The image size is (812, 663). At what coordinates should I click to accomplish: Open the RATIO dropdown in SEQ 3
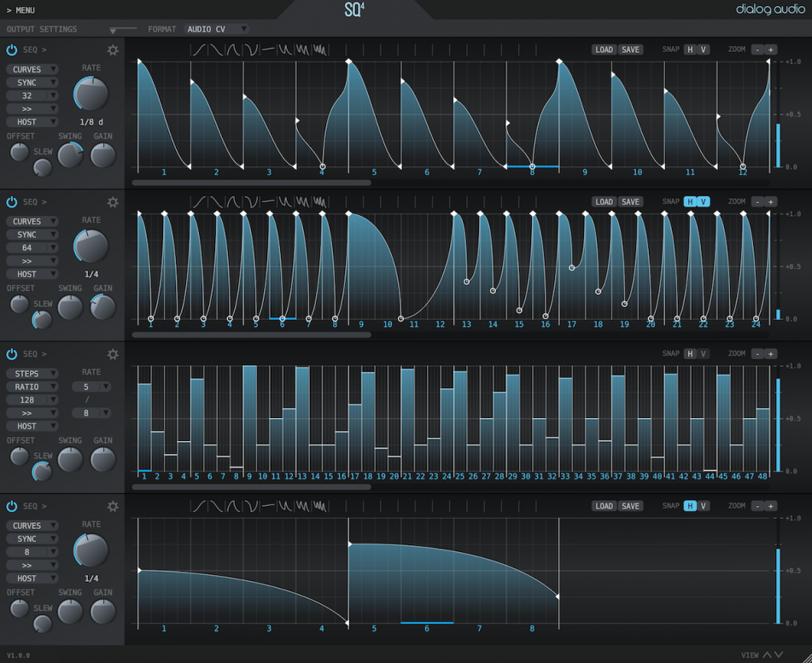(32, 387)
